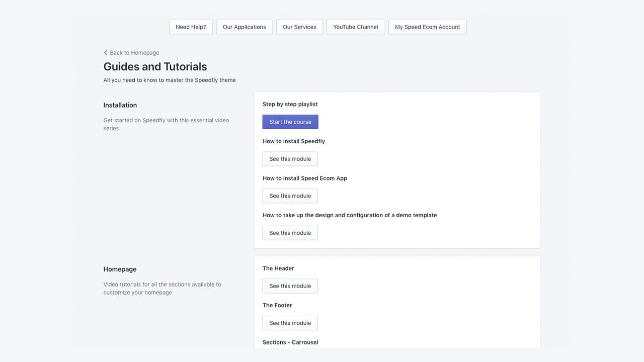Visit the YouTube Channel button
This screenshot has height=362, width=644.
click(356, 27)
